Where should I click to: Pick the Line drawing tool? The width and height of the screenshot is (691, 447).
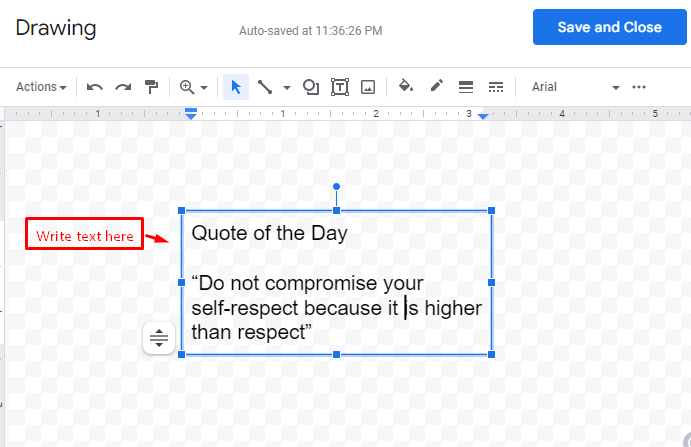(x=264, y=87)
